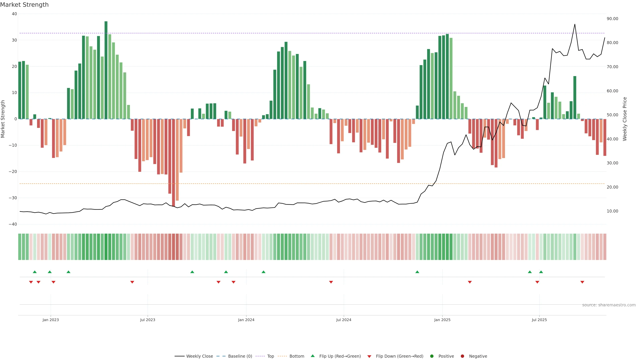Viewport: 644px width, 362px height.
Task: Click the Jul 2025 x-axis label
Action: [539, 320]
